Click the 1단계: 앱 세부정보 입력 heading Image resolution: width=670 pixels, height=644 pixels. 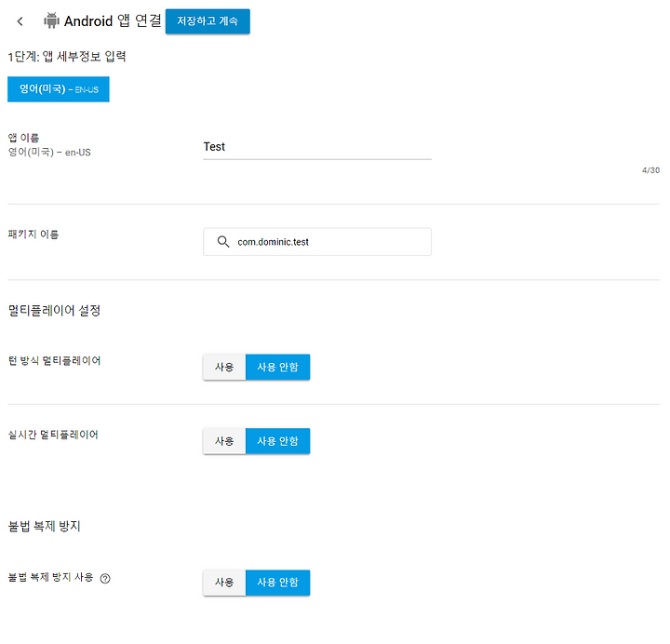[x=67, y=57]
